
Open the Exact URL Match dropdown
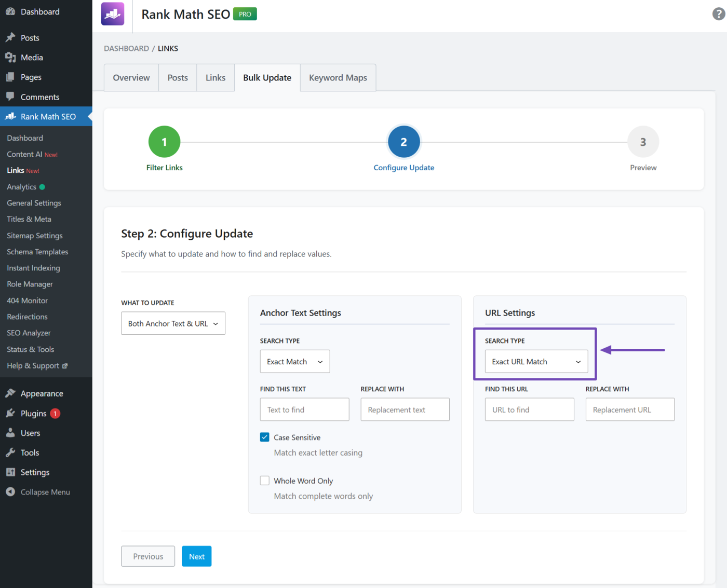(x=536, y=361)
